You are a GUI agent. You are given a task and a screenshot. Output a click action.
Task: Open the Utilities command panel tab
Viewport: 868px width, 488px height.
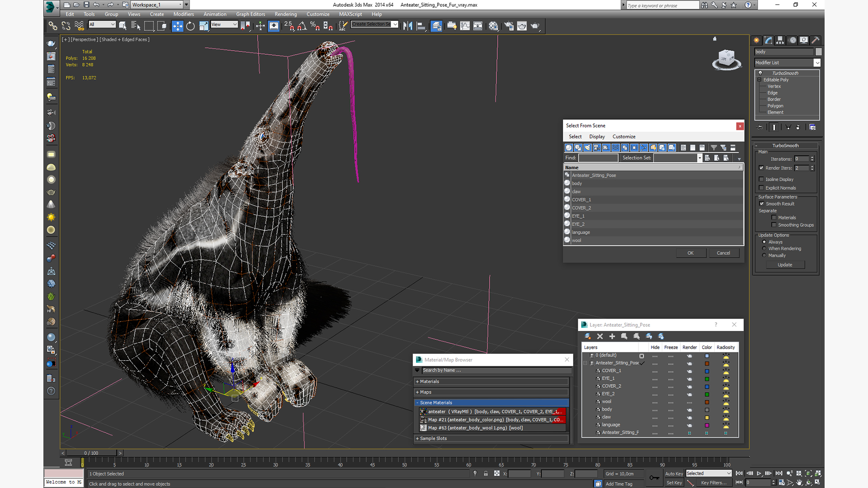(816, 40)
